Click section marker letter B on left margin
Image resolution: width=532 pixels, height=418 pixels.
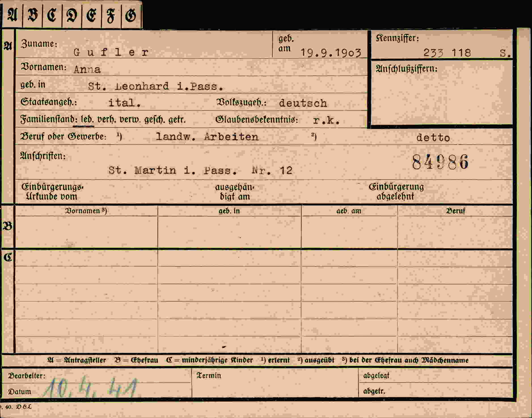tap(7, 226)
